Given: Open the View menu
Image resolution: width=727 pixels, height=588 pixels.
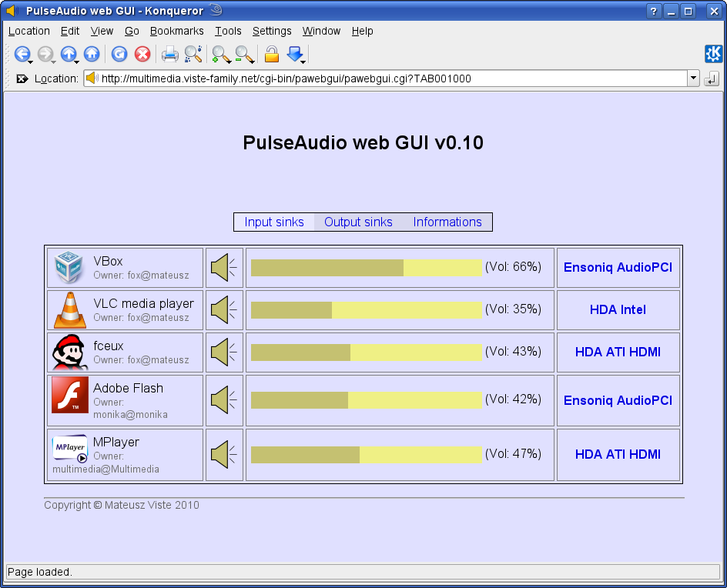Looking at the screenshot, I should coord(102,31).
